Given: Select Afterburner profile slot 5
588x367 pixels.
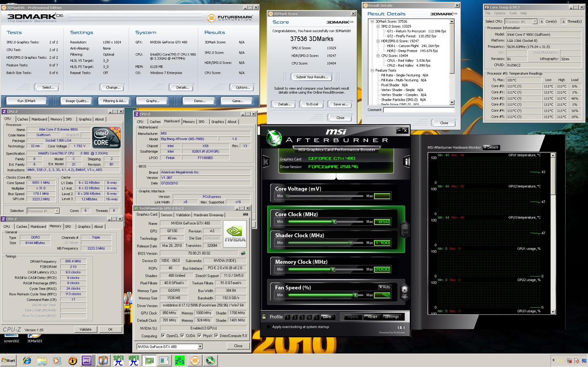Looking at the screenshot, I should pos(316,317).
